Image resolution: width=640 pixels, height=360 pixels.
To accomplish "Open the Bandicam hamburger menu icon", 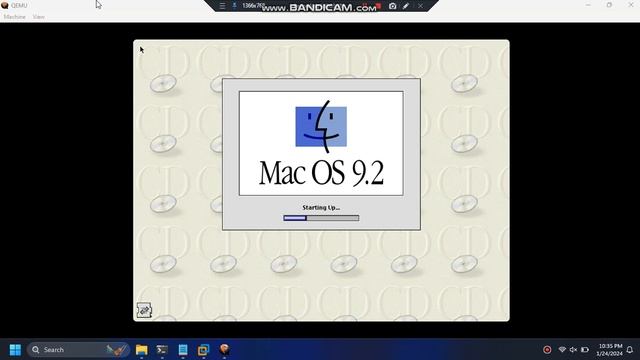I will 222,6.
